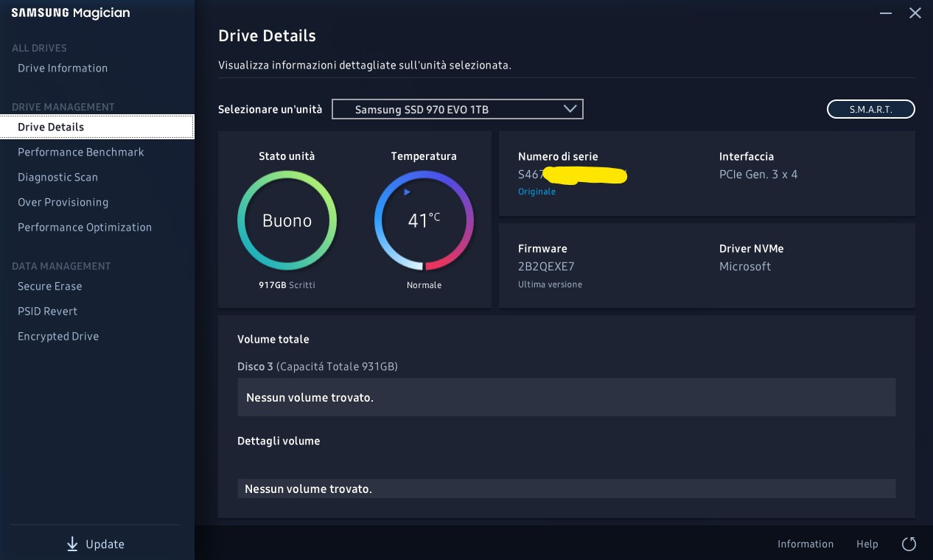Click Disco 3 total capacity line

pos(318,366)
